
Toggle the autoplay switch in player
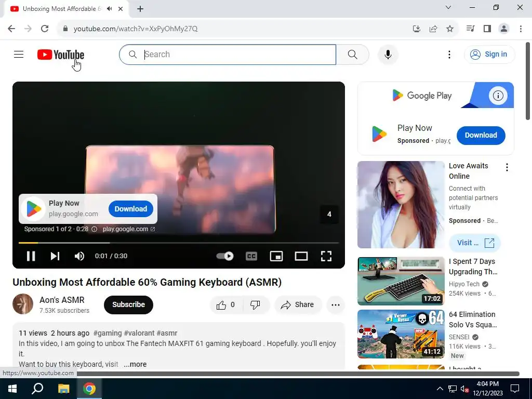225,256
